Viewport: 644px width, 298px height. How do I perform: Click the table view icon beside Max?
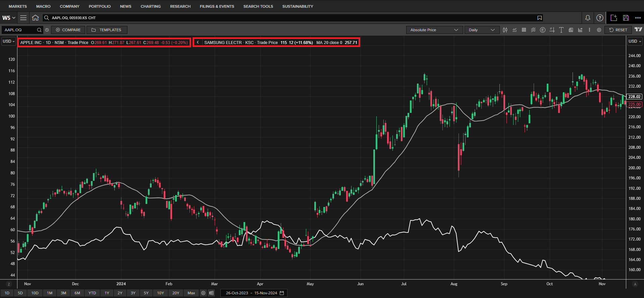tap(211, 293)
